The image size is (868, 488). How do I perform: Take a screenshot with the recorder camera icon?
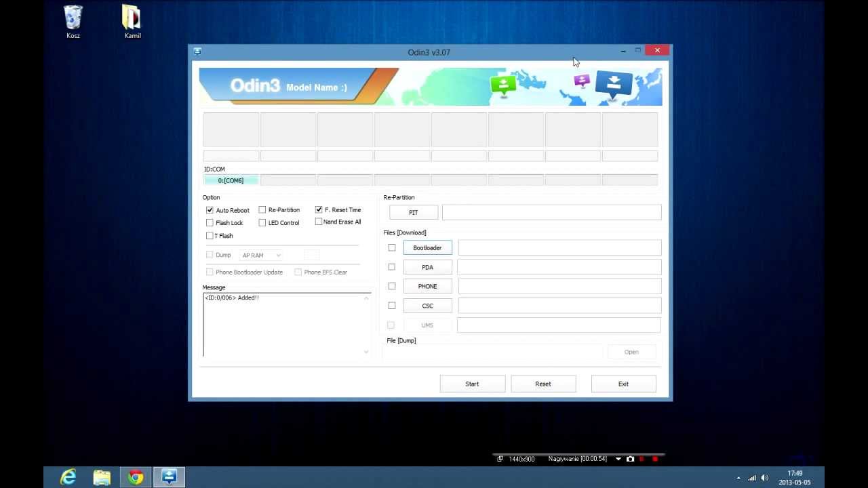pos(630,459)
